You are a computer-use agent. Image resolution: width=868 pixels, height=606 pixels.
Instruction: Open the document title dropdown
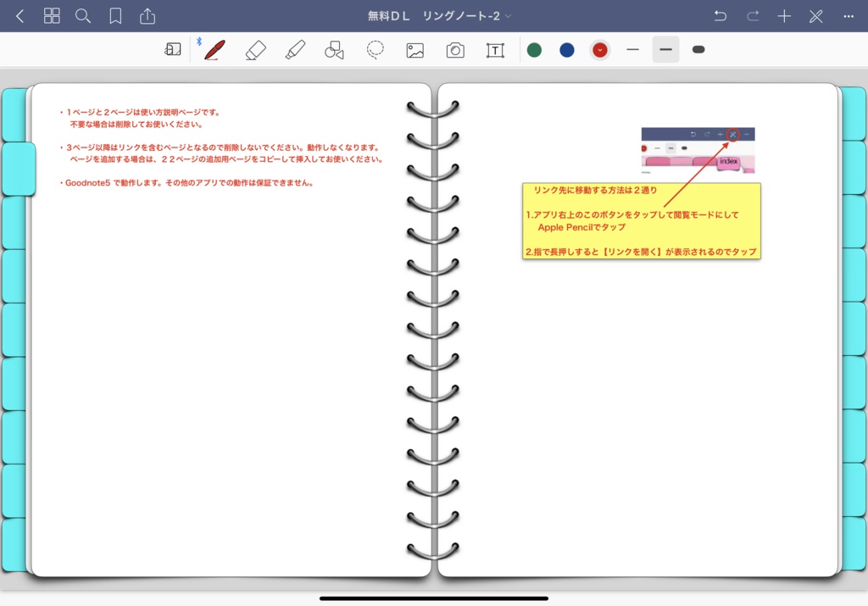[440, 16]
